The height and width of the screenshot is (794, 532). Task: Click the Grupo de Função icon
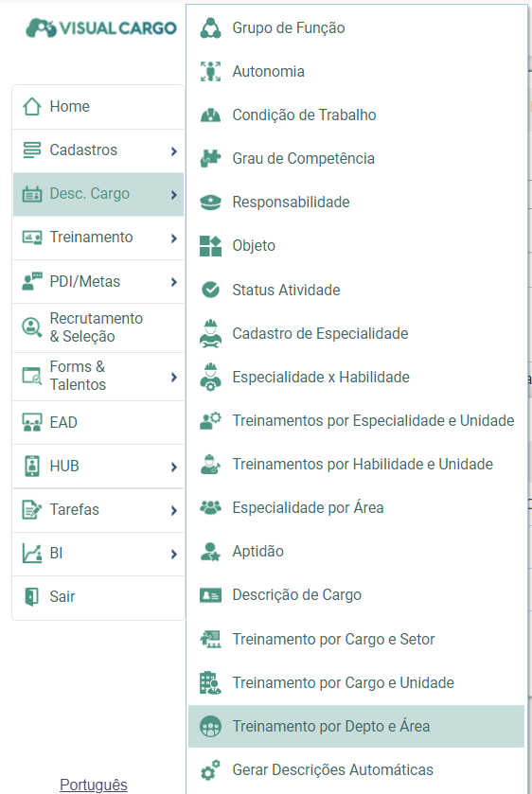click(210, 27)
